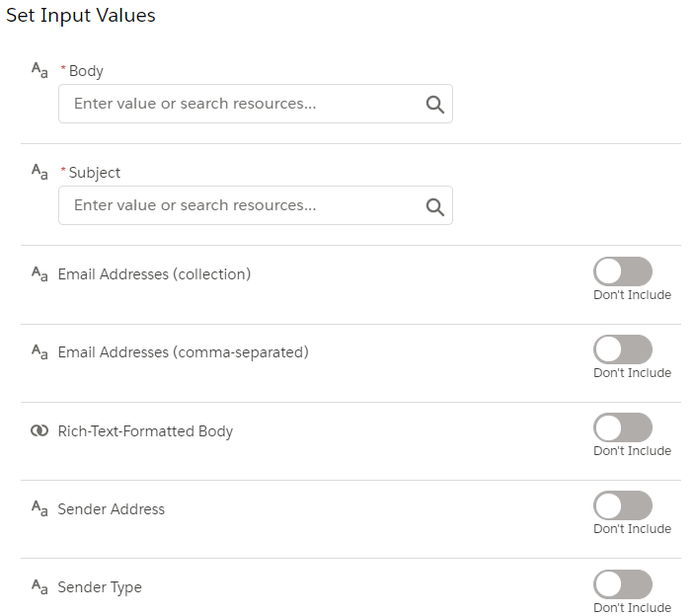
Task: Click text icon next to Email Addresses (collection)
Action: point(39,273)
